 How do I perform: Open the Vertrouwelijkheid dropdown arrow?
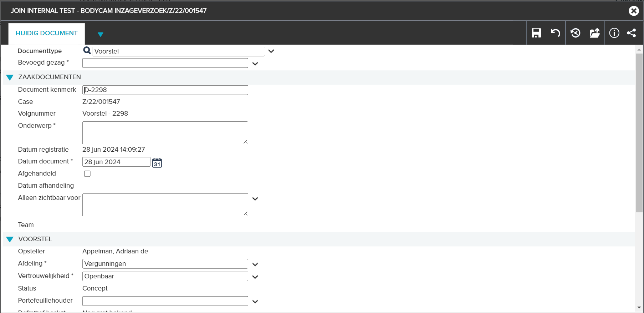pyautogui.click(x=255, y=277)
